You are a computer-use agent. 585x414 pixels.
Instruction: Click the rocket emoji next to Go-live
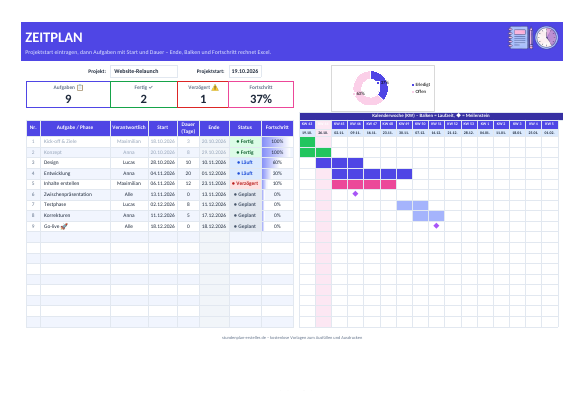[x=64, y=226]
